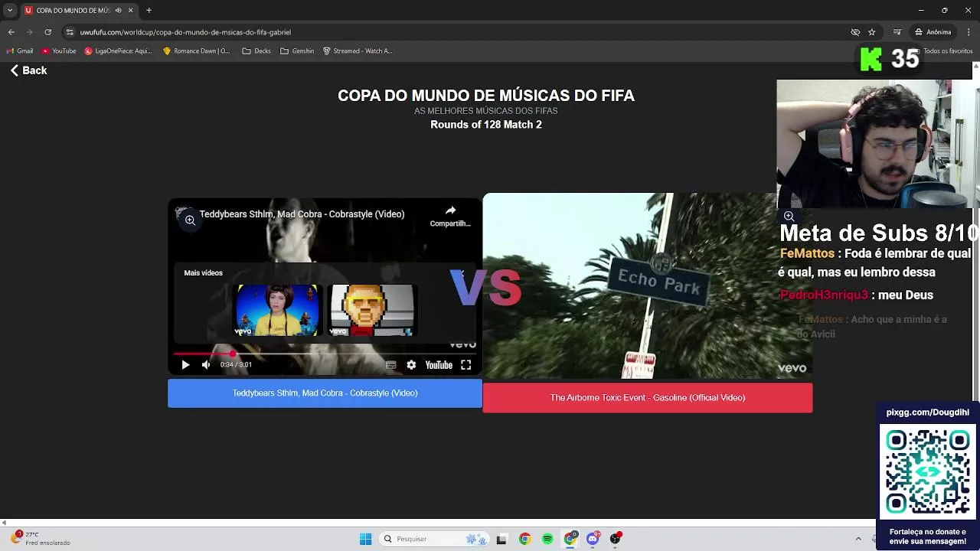Click the Cobrastyle video title link
Viewport: 980px width, 551px height.
click(x=302, y=214)
